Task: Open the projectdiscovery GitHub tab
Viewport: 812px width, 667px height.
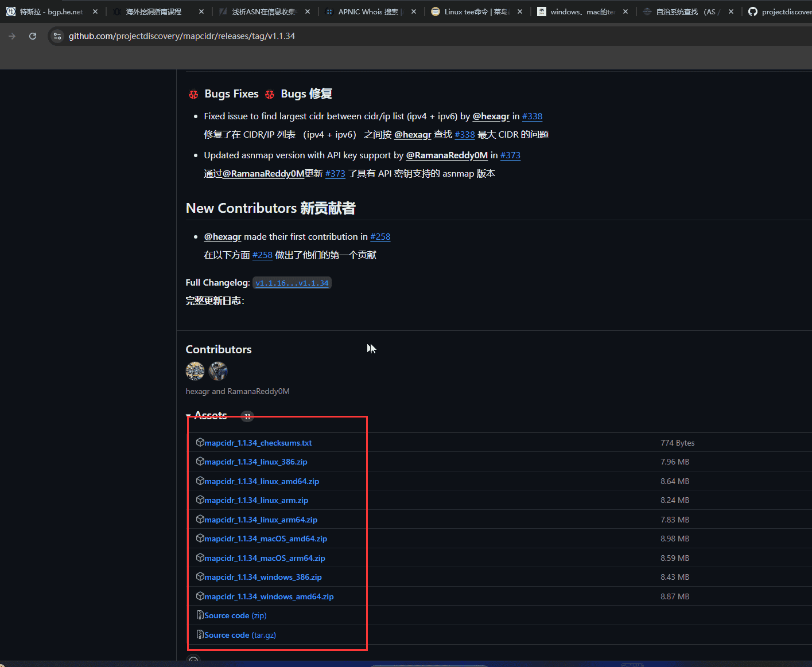Action: (780, 11)
